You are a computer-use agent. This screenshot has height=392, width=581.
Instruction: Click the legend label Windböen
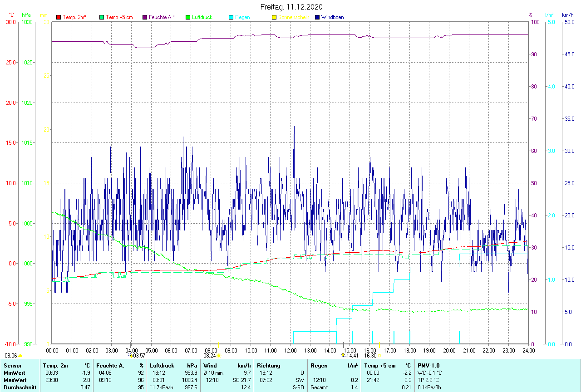click(x=332, y=17)
